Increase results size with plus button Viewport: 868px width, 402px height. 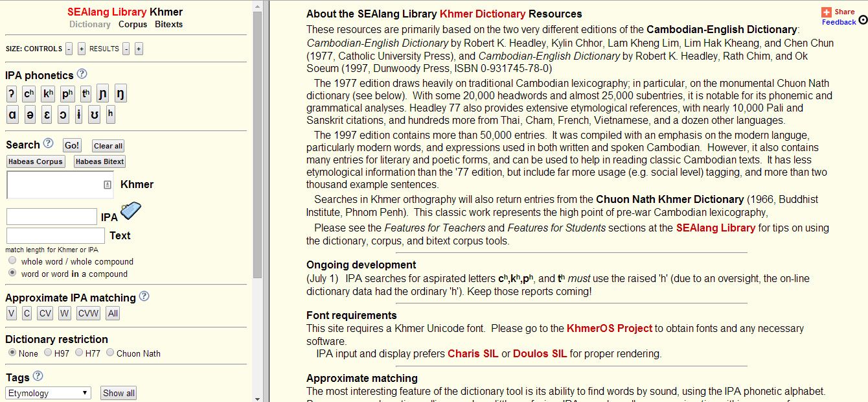(x=139, y=49)
